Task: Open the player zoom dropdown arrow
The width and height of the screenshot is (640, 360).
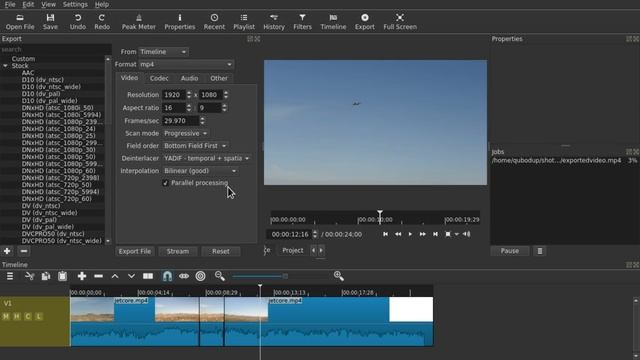Action: 457,234
